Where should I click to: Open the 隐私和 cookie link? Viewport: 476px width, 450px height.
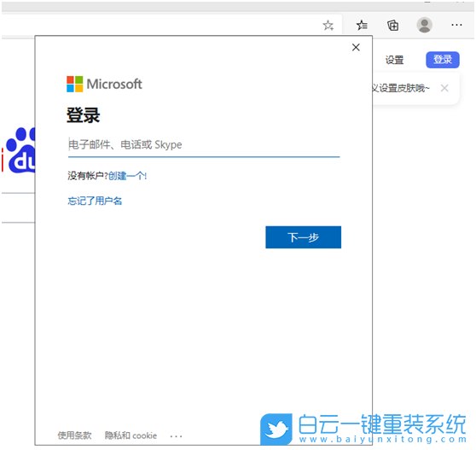131,435
